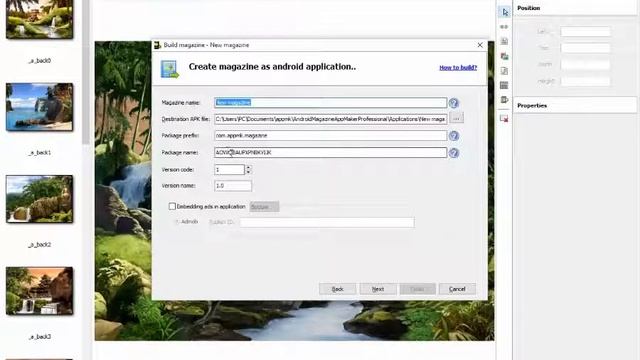
Task: Click help icon next to Package prefix
Action: [x=453, y=136]
